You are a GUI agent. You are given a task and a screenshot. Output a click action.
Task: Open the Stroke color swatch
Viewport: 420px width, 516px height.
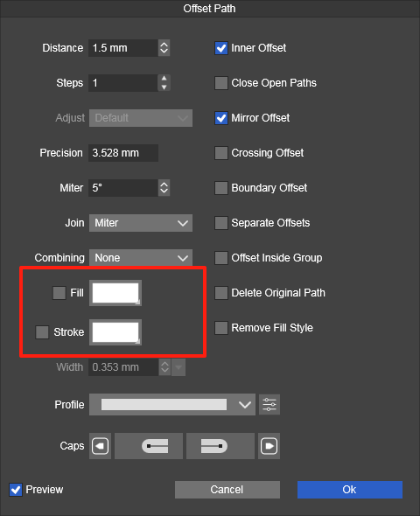(x=115, y=332)
